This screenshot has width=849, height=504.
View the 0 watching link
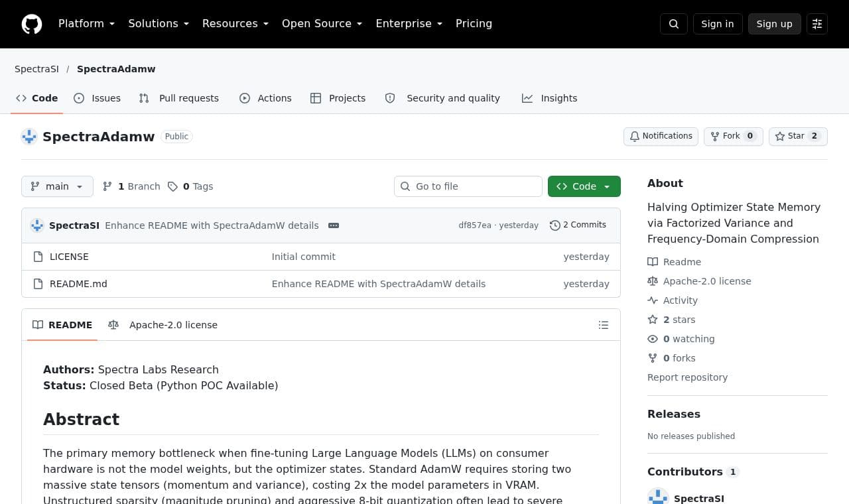point(681,339)
